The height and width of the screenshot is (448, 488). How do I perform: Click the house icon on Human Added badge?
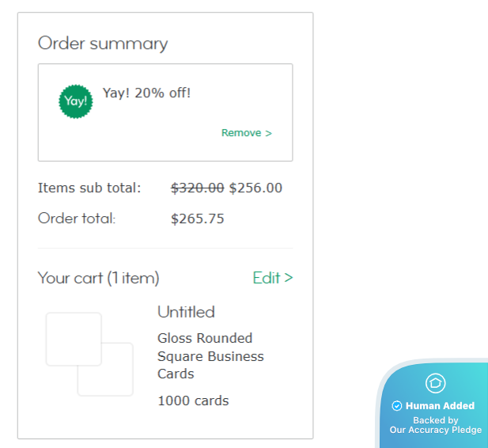point(435,384)
